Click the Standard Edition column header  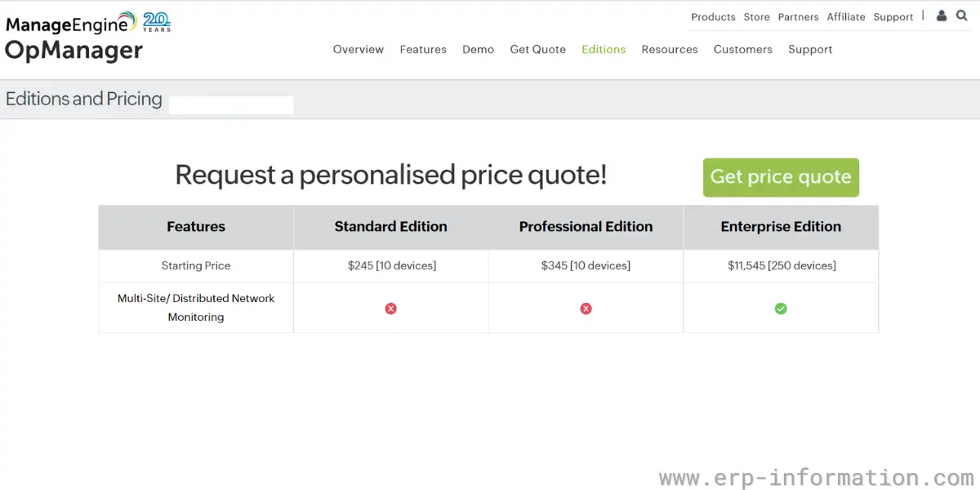click(x=390, y=227)
